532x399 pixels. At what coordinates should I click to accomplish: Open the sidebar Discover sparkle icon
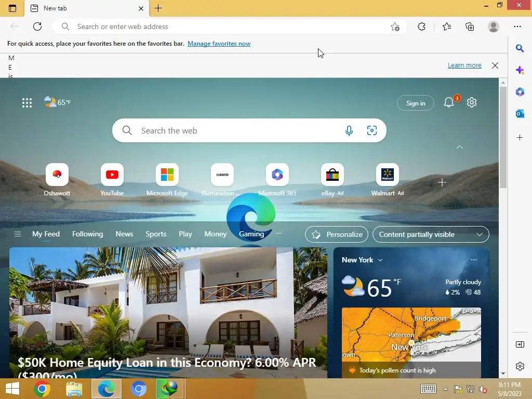pos(520,70)
